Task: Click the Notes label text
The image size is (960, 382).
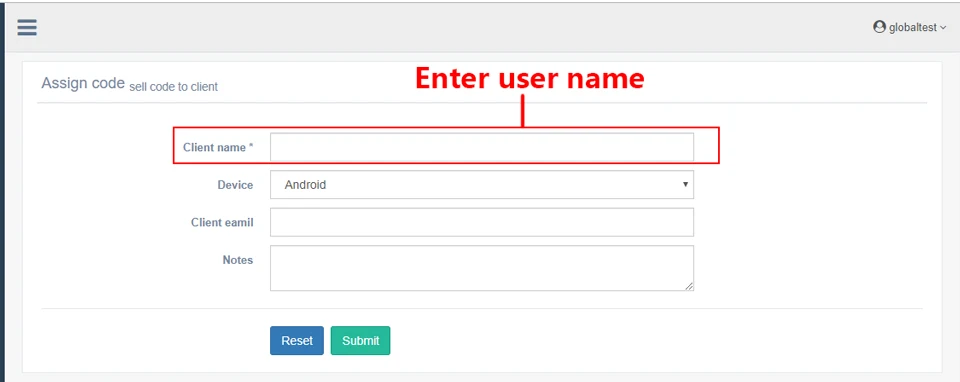Action: click(x=238, y=260)
